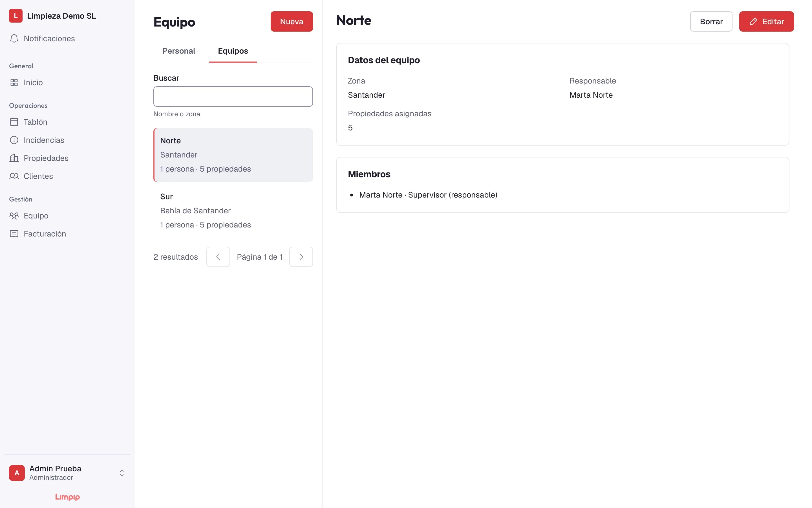This screenshot has height=508, width=812.
Task: Open the Tablón page
Action: point(67,122)
